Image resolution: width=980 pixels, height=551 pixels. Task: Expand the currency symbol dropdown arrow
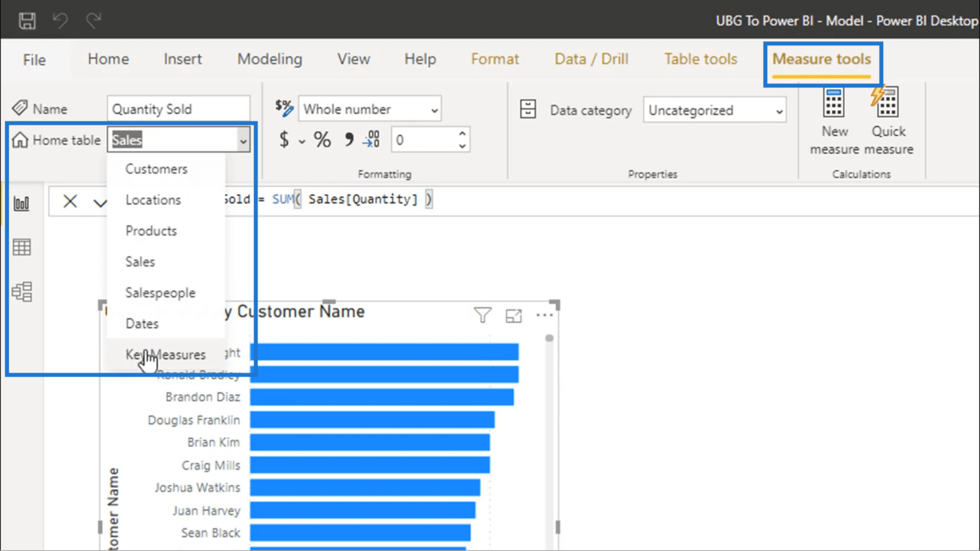click(x=302, y=141)
